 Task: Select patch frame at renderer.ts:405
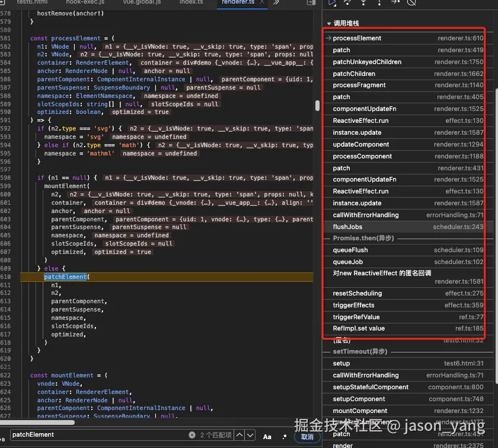tap(408, 97)
